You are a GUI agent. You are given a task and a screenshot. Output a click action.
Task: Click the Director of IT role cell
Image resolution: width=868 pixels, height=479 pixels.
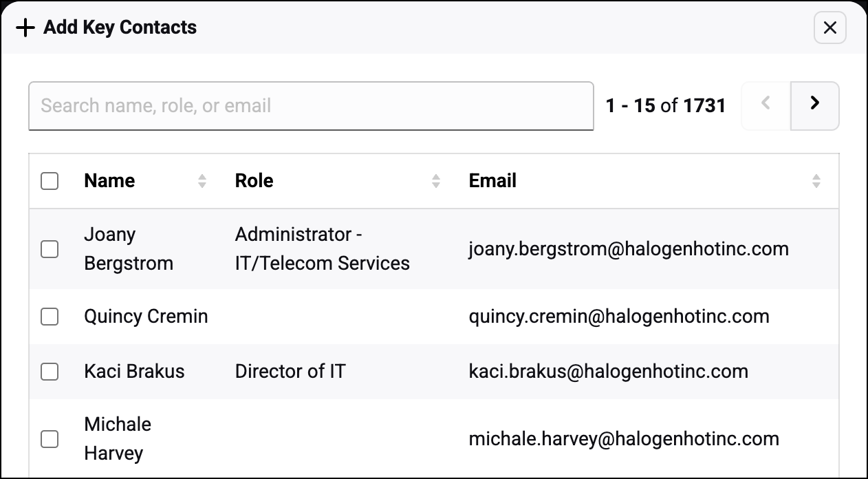coord(290,372)
